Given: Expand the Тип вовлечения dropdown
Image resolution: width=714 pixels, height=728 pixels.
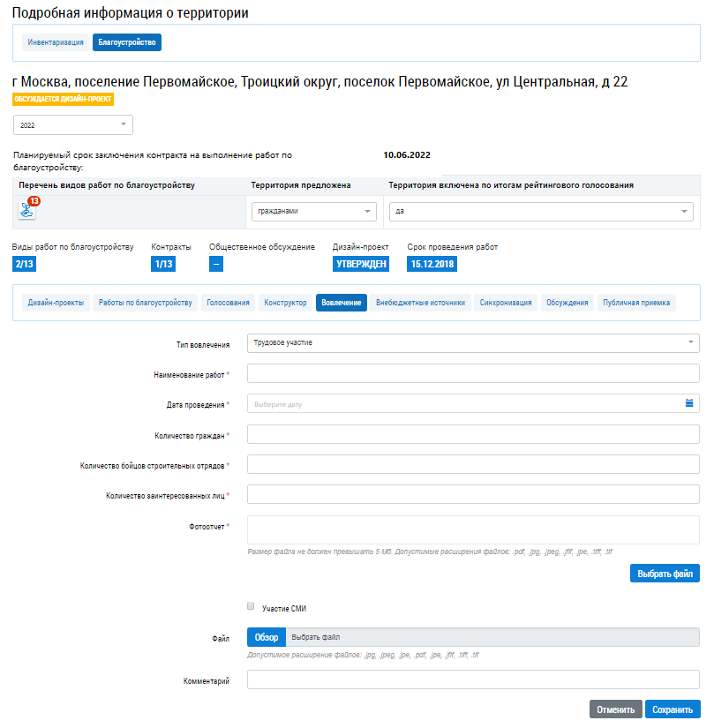Looking at the screenshot, I should (473, 342).
